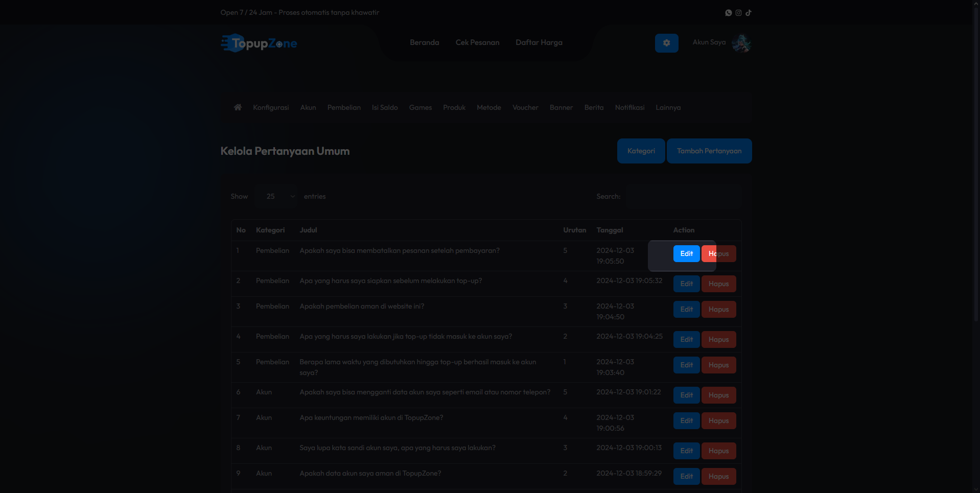This screenshot has height=493, width=980.
Task: Go to Cek Pesanan page
Action: click(478, 42)
